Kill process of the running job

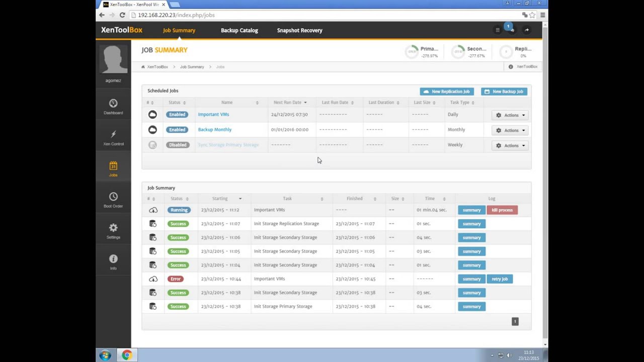click(x=502, y=210)
